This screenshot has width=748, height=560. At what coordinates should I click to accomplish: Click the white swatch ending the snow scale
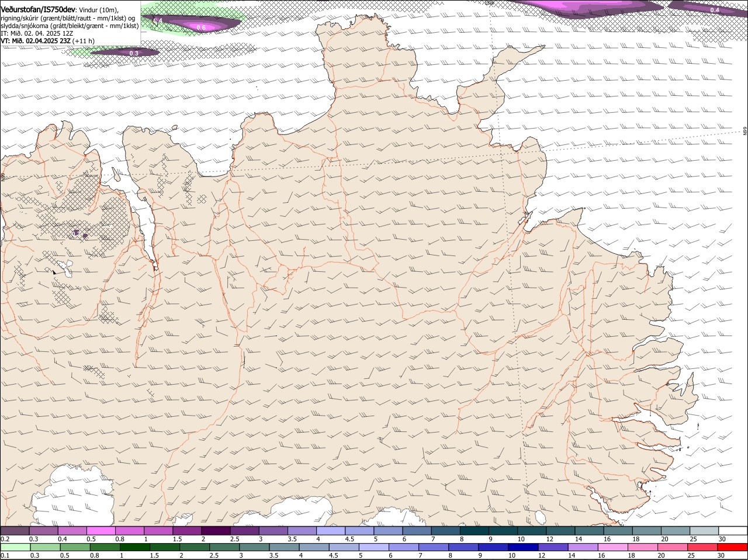733,530
